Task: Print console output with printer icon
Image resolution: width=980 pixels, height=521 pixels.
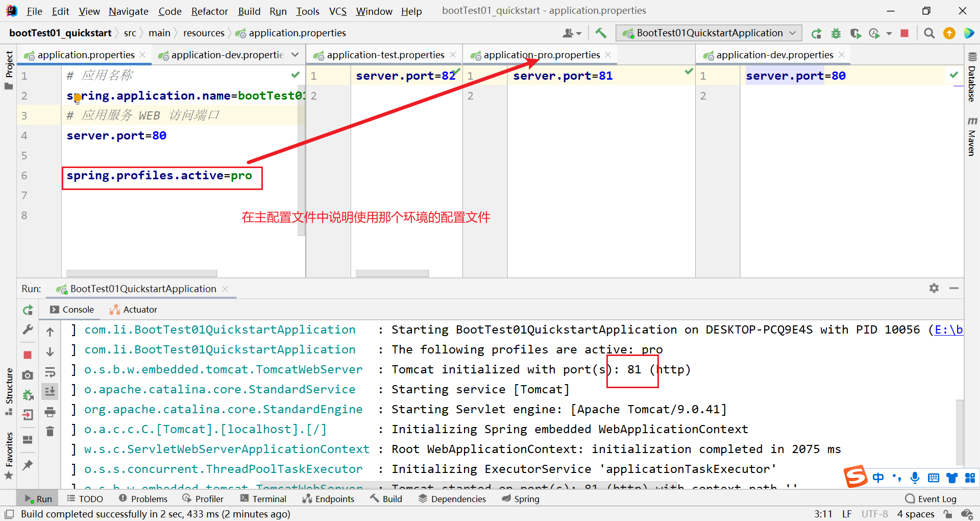Action: tap(50, 412)
